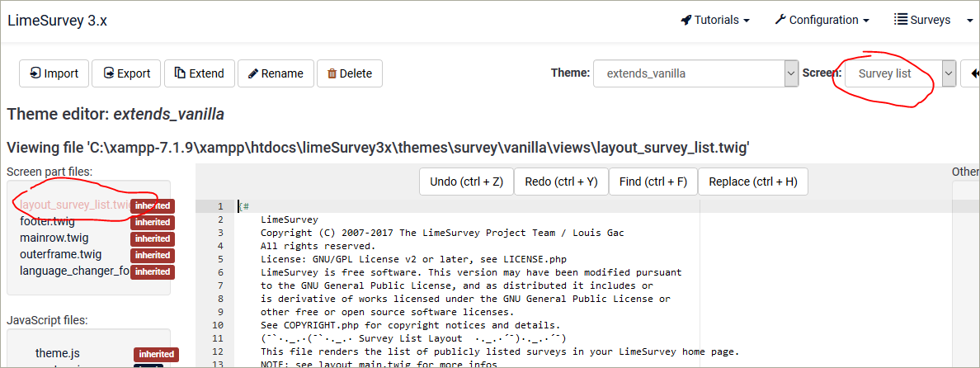The width and height of the screenshot is (980, 368).
Task: Open the Tutorials menu
Action: pos(715,20)
